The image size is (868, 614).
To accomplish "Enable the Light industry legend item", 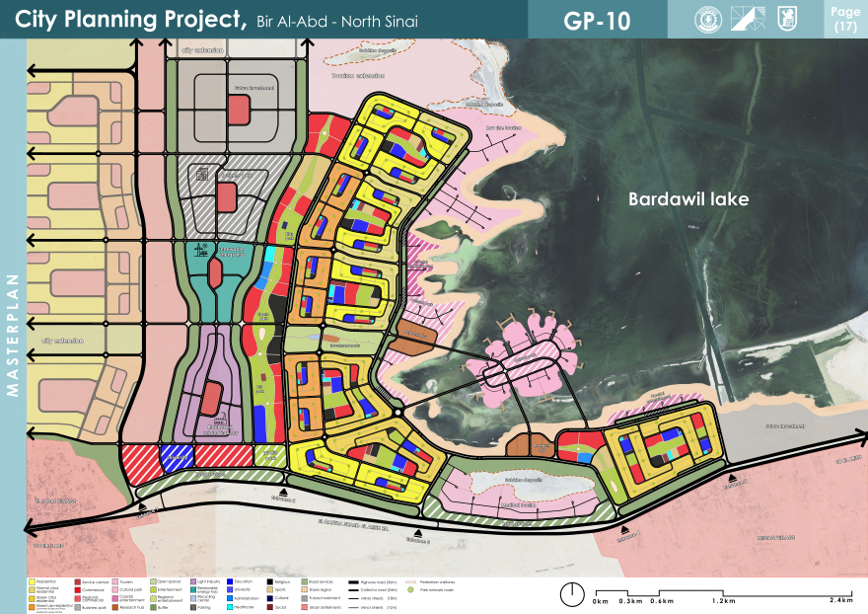I will coord(192,579).
